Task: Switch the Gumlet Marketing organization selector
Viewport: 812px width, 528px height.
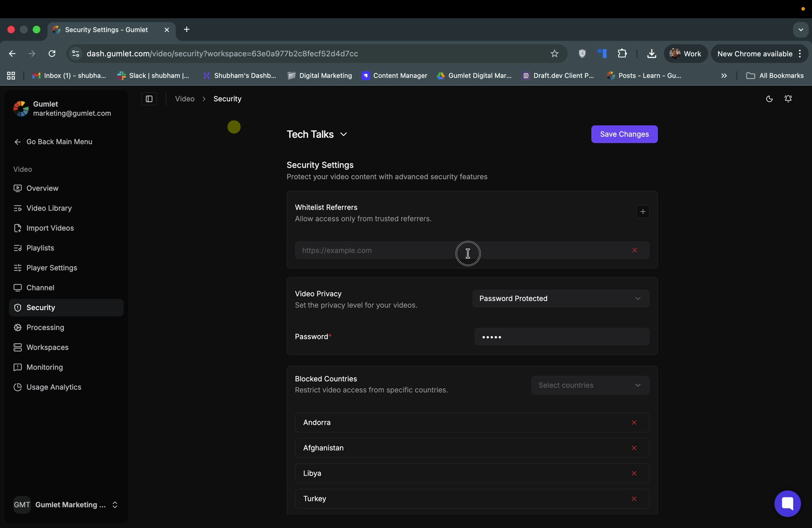Action: [66, 505]
